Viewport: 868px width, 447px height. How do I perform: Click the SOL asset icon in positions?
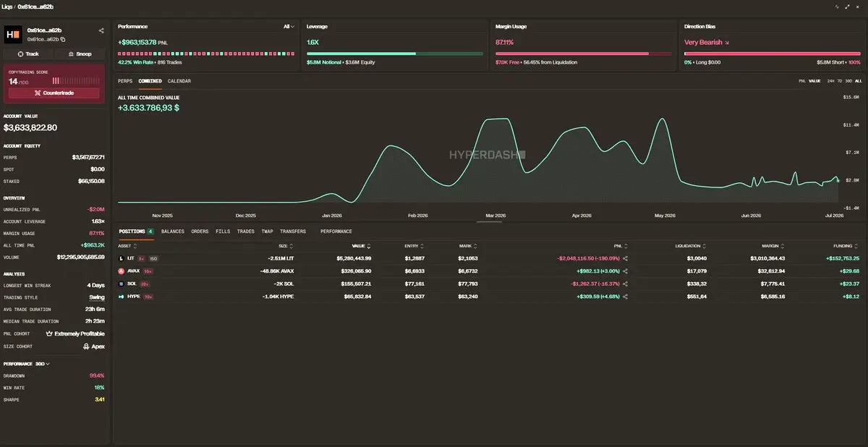point(121,284)
